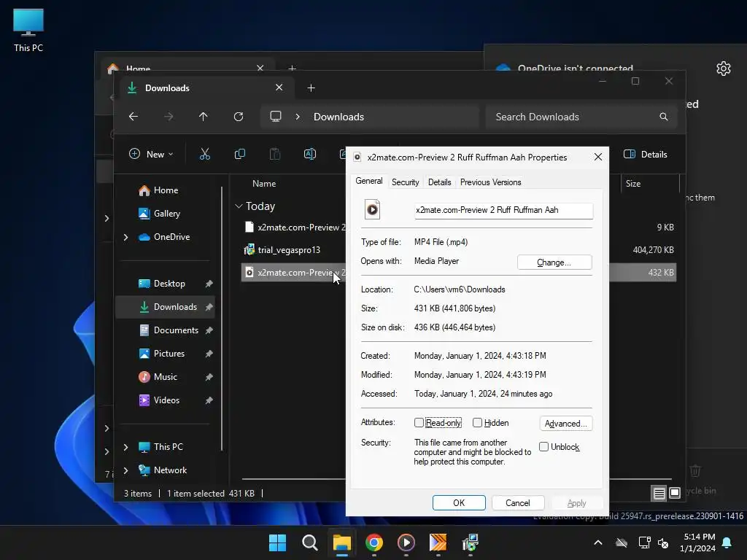Open the Details pane button
747x560 pixels.
click(x=646, y=155)
